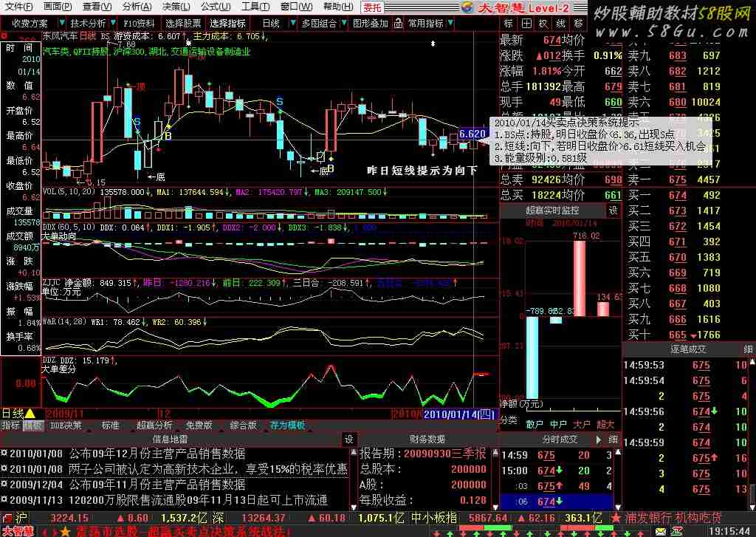Click the 大智慧 logo in status bar

pos(18,532)
